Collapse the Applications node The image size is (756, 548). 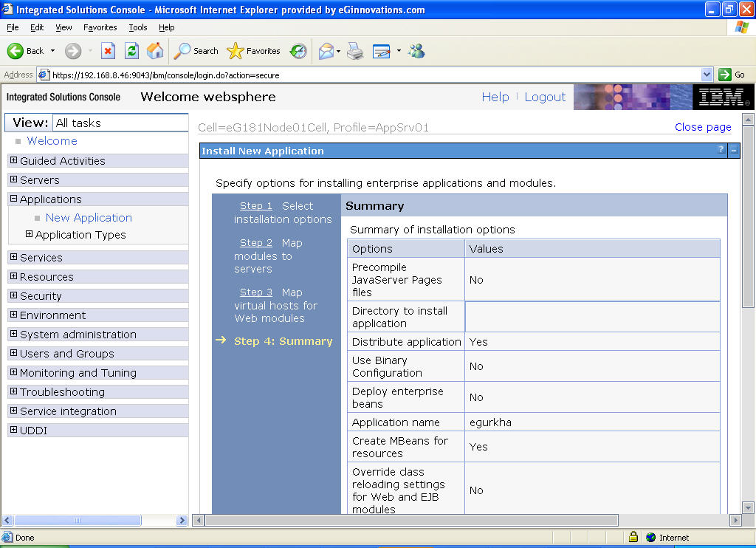(x=13, y=199)
